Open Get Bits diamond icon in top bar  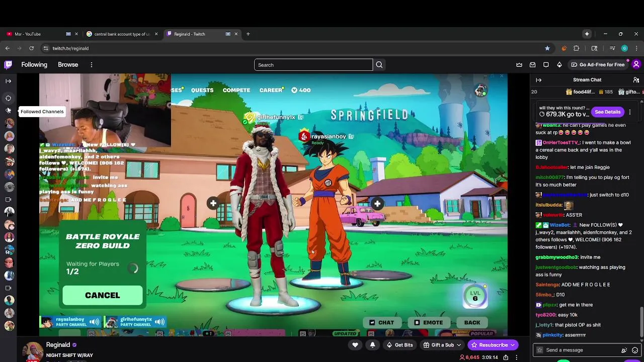pos(559,65)
